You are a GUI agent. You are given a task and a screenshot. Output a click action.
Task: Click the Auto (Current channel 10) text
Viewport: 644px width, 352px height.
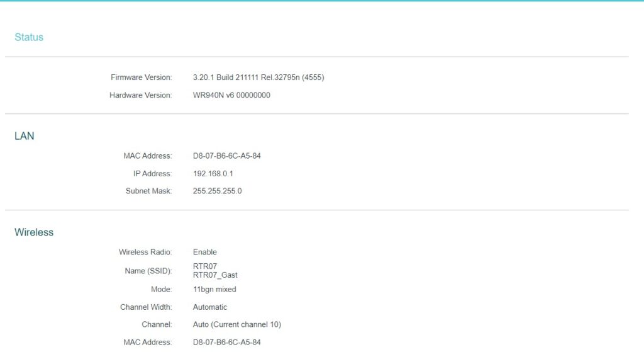click(236, 325)
